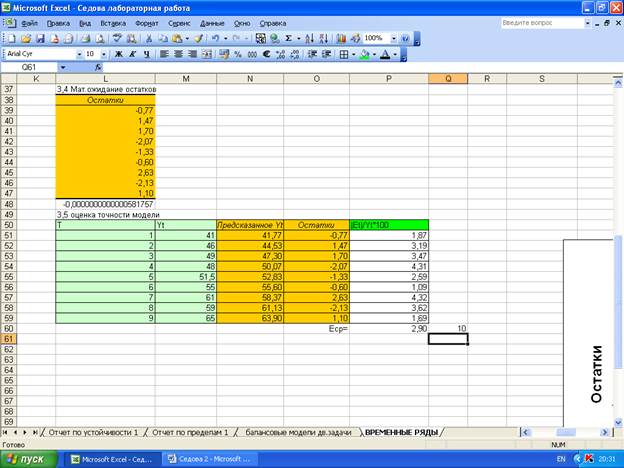Click the Print icon in toolbar

85,38
